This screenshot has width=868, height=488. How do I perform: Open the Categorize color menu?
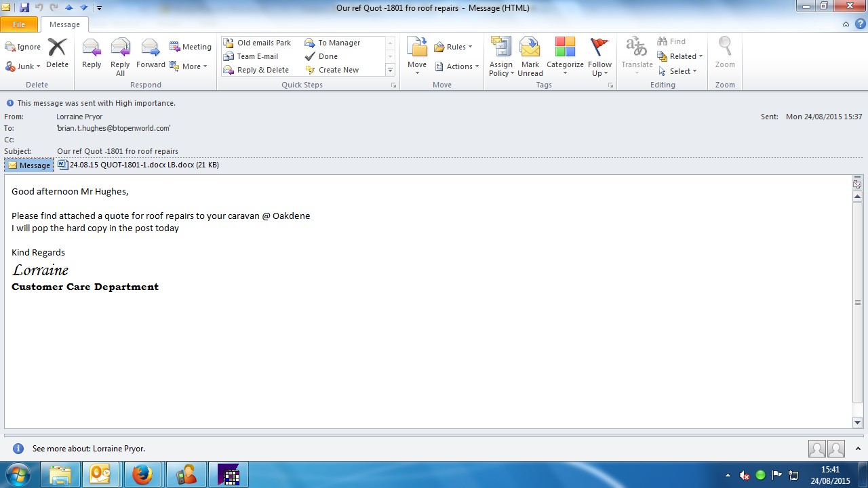(x=565, y=56)
